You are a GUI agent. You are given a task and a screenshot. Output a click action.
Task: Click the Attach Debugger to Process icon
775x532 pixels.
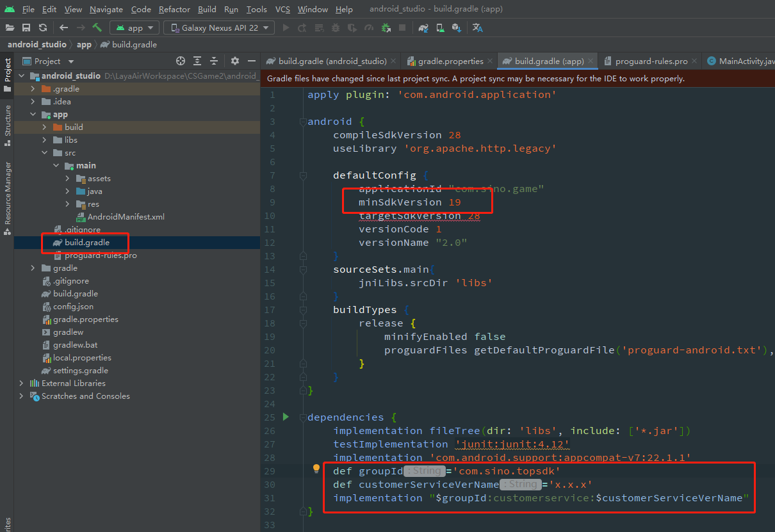point(386,28)
